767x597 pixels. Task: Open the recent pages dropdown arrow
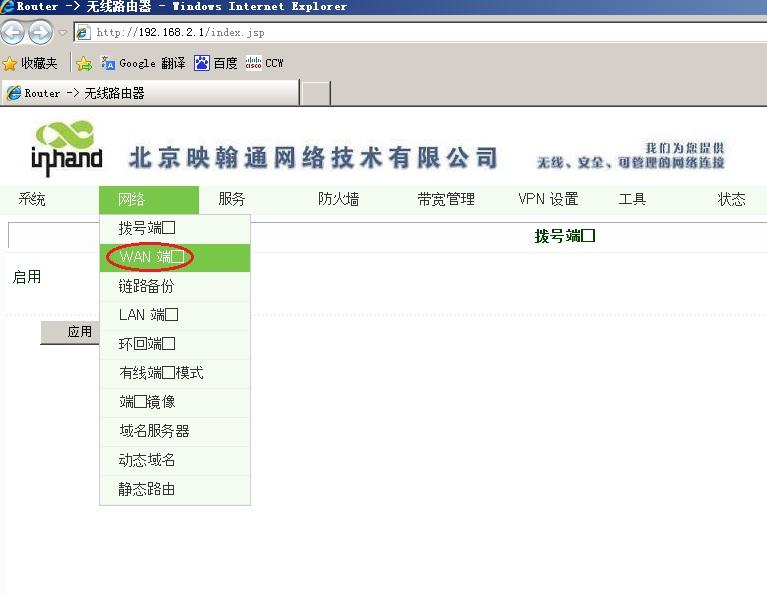pos(62,33)
